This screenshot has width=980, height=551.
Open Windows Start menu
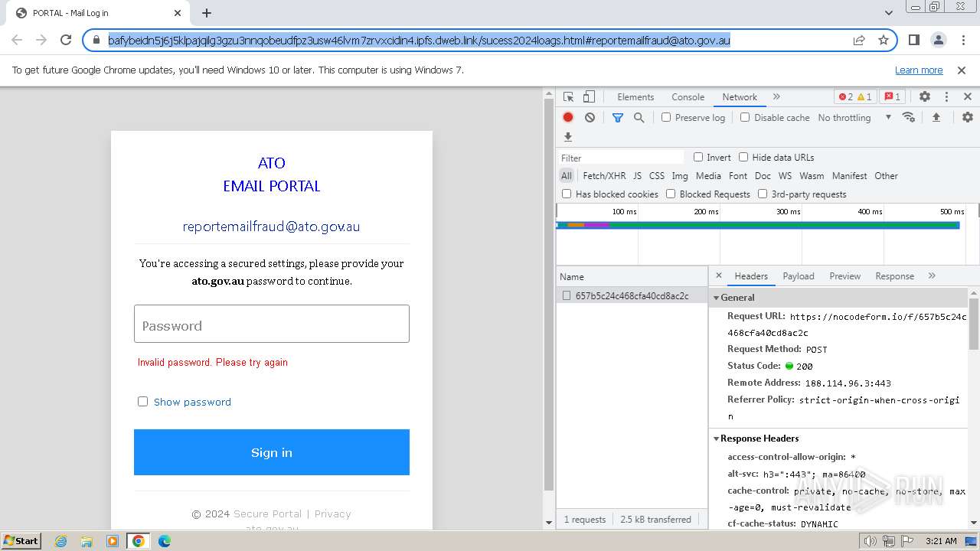tap(21, 540)
